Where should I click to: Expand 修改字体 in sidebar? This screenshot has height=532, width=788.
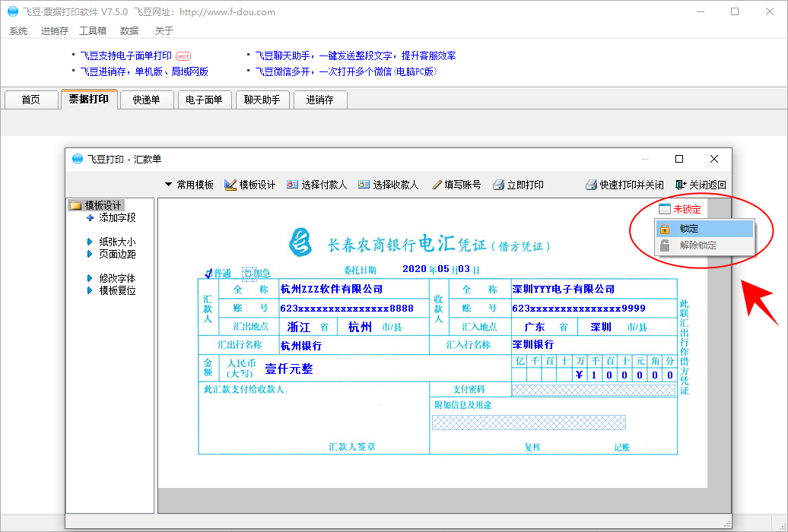point(111,278)
